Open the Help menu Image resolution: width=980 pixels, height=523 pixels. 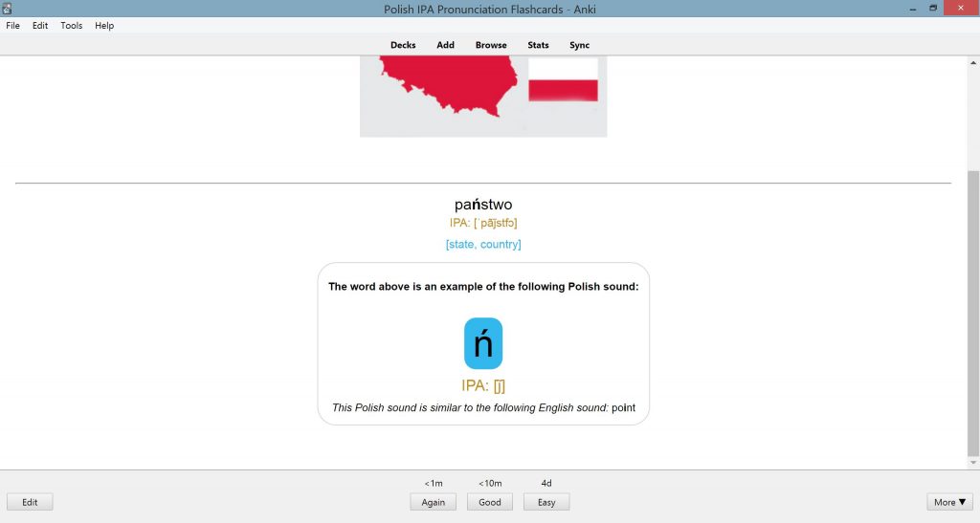(x=104, y=26)
